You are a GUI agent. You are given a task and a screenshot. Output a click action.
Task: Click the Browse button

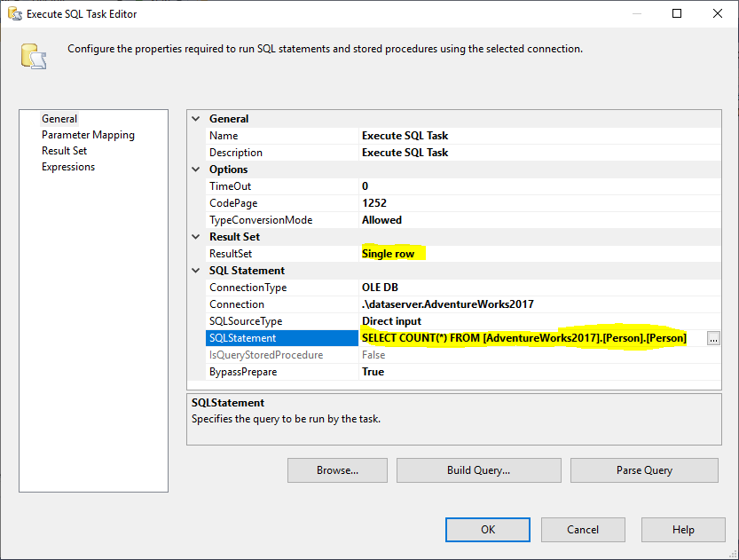336,470
